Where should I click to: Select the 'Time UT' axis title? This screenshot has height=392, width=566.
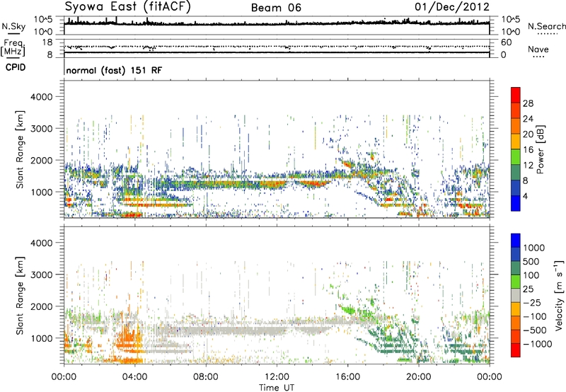click(277, 387)
